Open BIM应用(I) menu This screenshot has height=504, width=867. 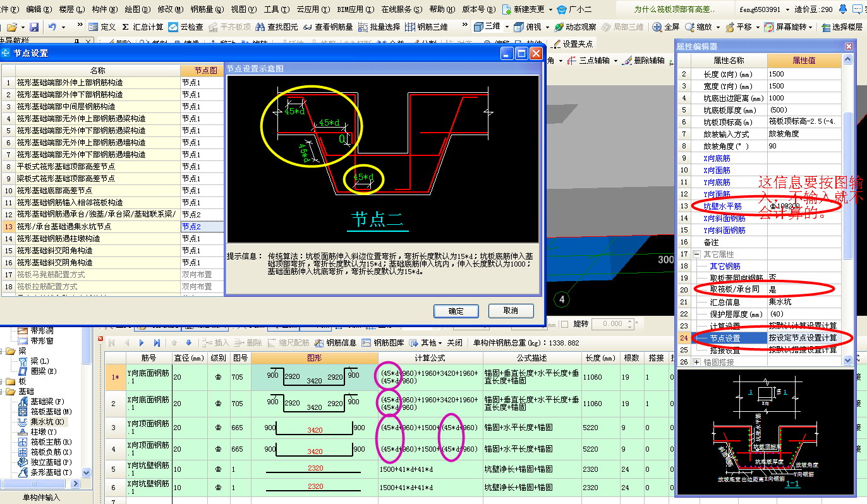pyautogui.click(x=356, y=9)
